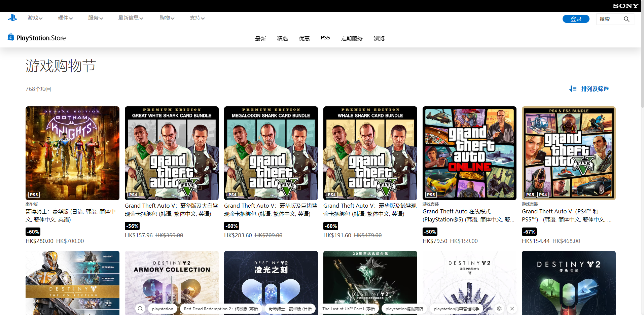The width and height of the screenshot is (644, 315).
Task: Switch to the PS5 tab
Action: click(x=325, y=38)
